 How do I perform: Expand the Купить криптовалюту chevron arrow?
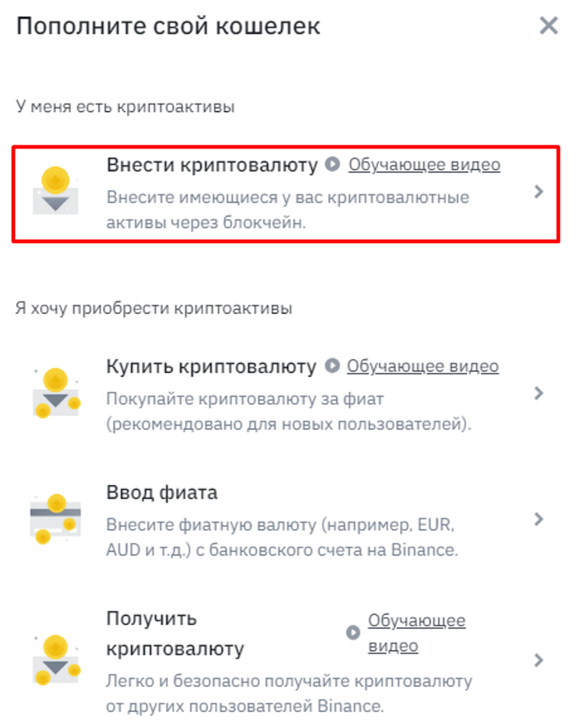pyautogui.click(x=539, y=393)
